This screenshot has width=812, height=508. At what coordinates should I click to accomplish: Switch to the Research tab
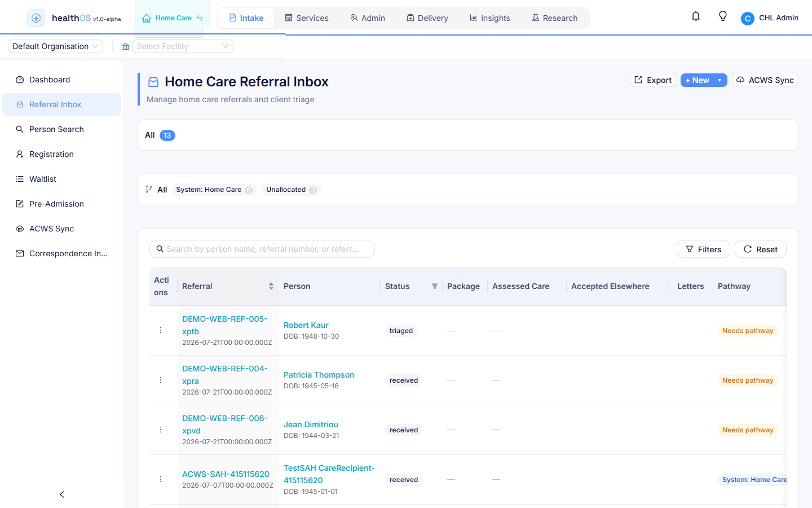(x=555, y=18)
